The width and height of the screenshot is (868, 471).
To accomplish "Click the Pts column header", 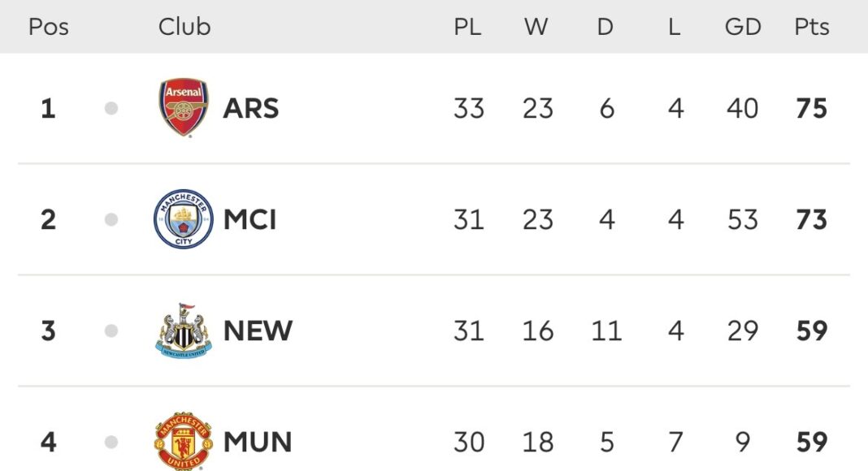I will tap(812, 27).
